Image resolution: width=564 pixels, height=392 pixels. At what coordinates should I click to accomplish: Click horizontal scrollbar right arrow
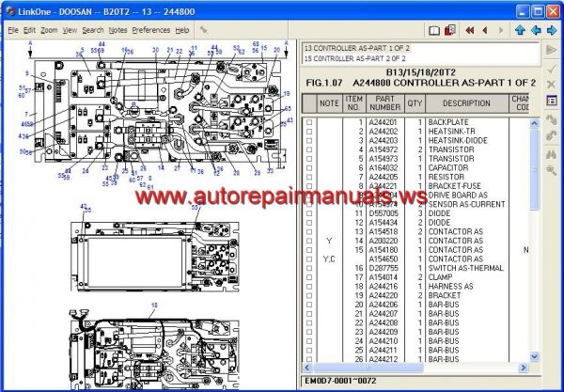pos(524,368)
